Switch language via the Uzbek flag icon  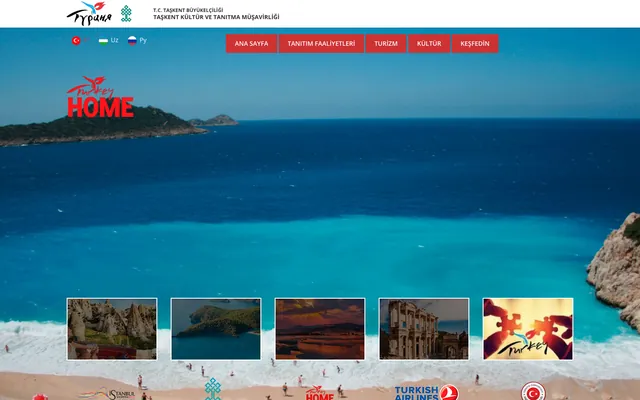103,40
